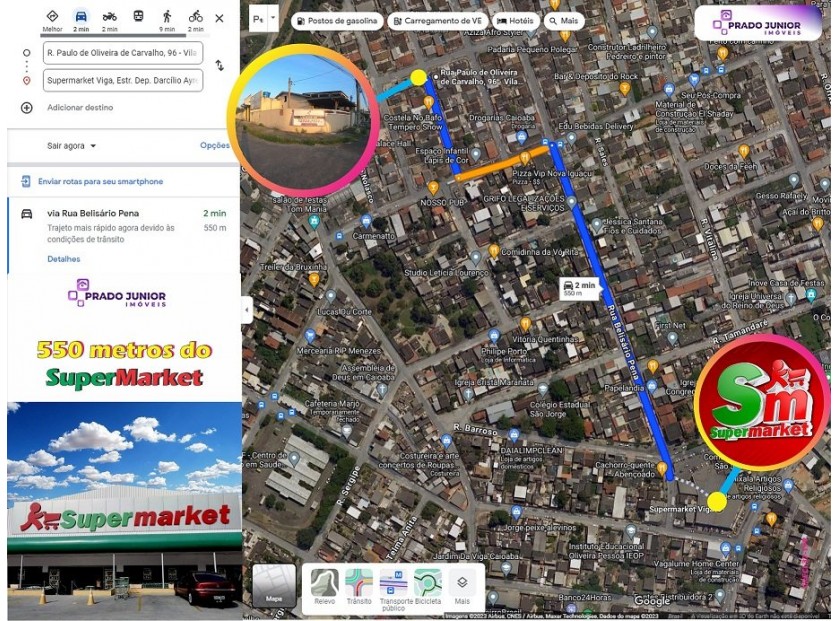This screenshot has height=621, width=839.
Task: Click the send-to-phone icon
Action: click(x=26, y=181)
